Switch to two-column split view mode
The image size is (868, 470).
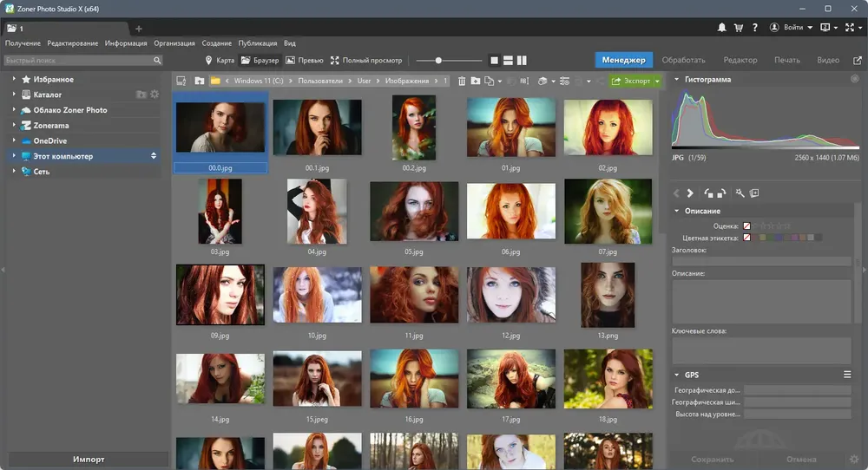[x=522, y=61]
